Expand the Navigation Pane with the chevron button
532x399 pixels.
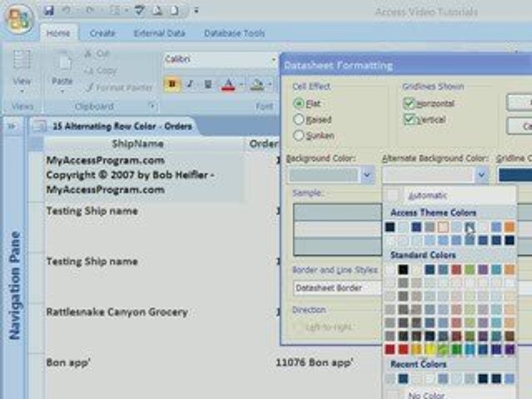pos(12,126)
